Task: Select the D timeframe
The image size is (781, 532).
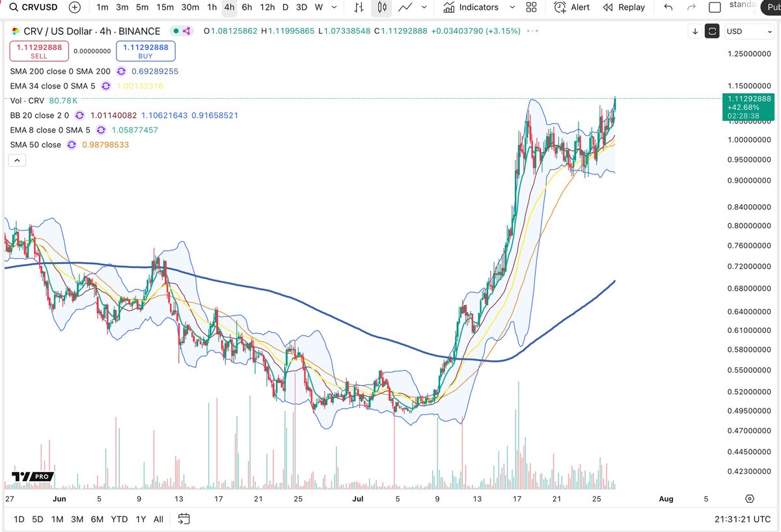Action: point(285,7)
